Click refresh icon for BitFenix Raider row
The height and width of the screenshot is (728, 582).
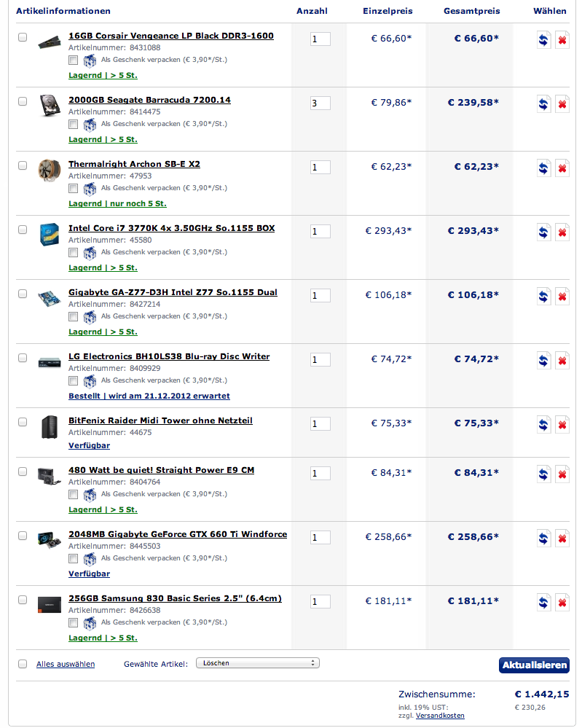543,424
